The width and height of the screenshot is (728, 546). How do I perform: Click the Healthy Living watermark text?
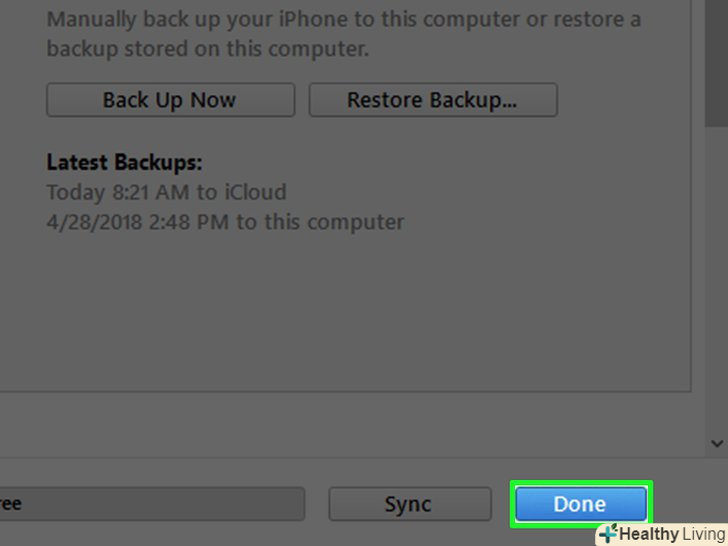tap(672, 534)
